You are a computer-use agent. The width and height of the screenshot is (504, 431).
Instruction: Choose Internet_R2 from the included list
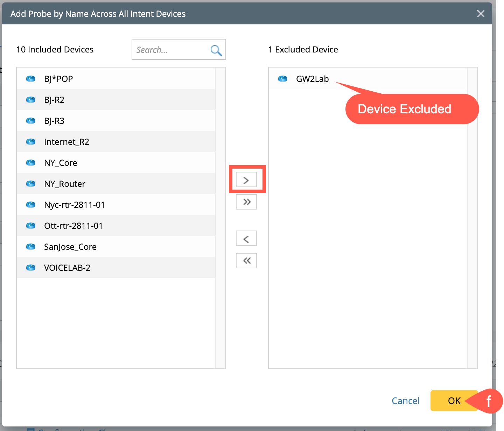click(x=66, y=142)
